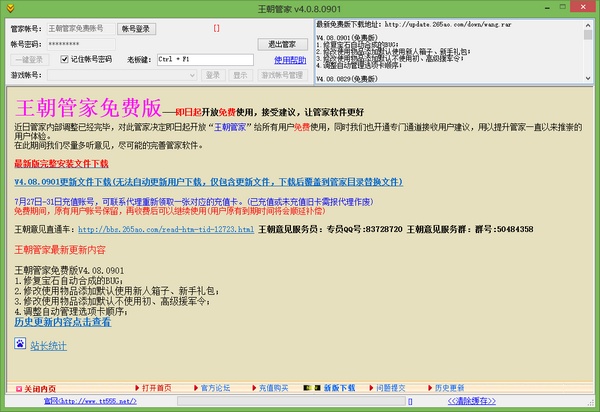
Task: Click the 历史更新内容点击查看 link
Action: click(x=69, y=322)
